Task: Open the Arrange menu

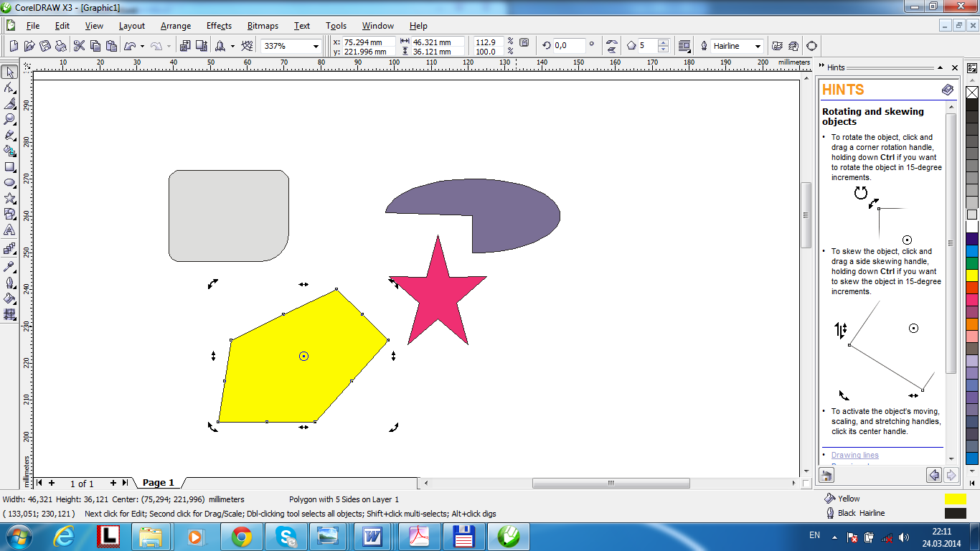Action: [x=176, y=26]
